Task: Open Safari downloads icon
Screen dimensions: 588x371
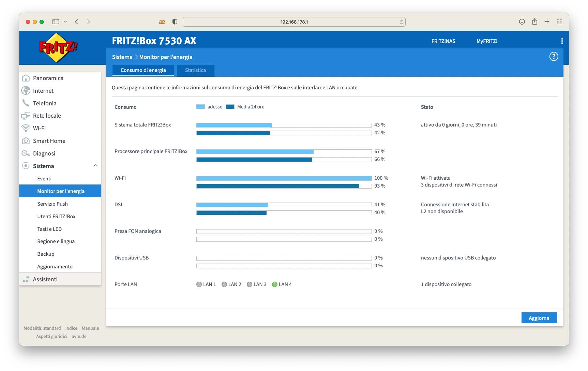Action: point(522,22)
